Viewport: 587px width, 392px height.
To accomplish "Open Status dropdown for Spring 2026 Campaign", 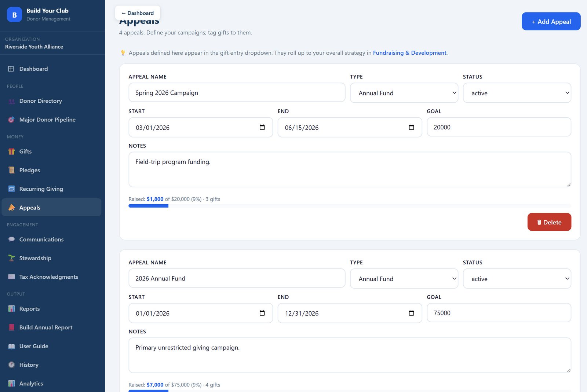I will tap(517, 93).
